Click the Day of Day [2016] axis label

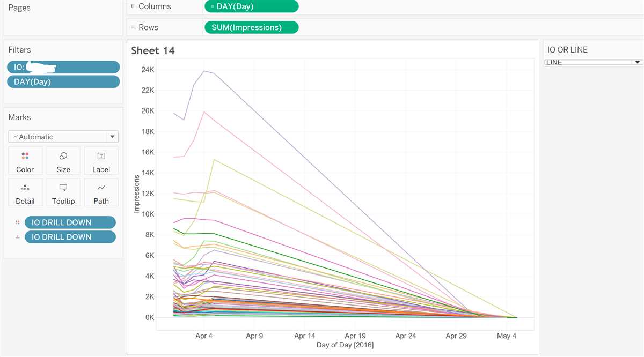[346, 345]
